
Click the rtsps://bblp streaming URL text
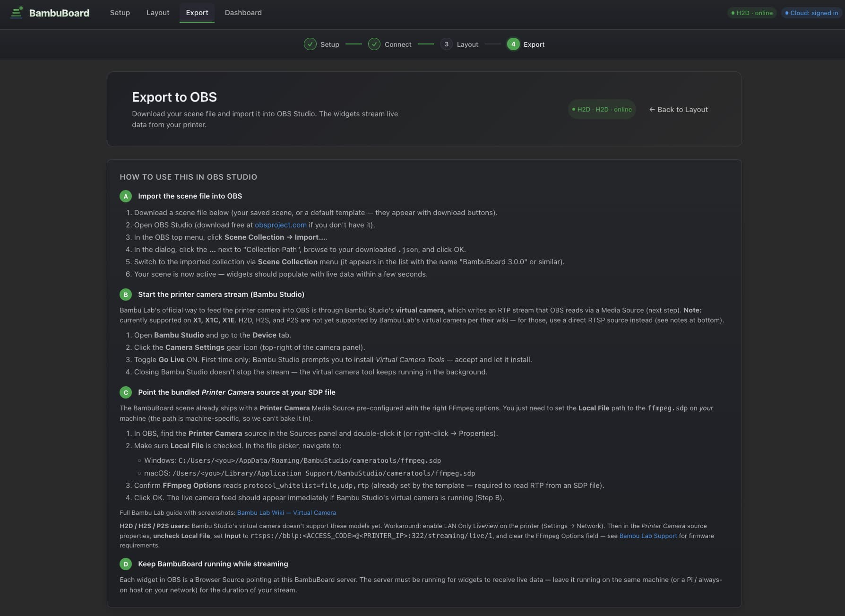coord(371,536)
